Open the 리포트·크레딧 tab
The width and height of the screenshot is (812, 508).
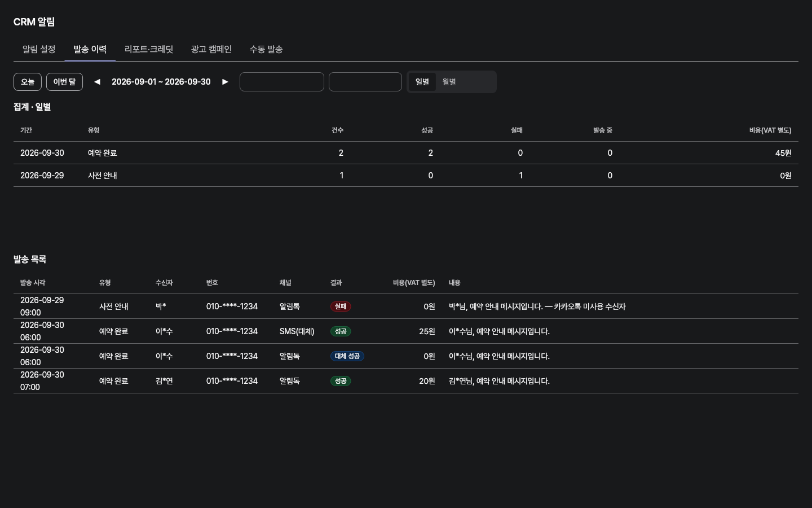point(149,50)
